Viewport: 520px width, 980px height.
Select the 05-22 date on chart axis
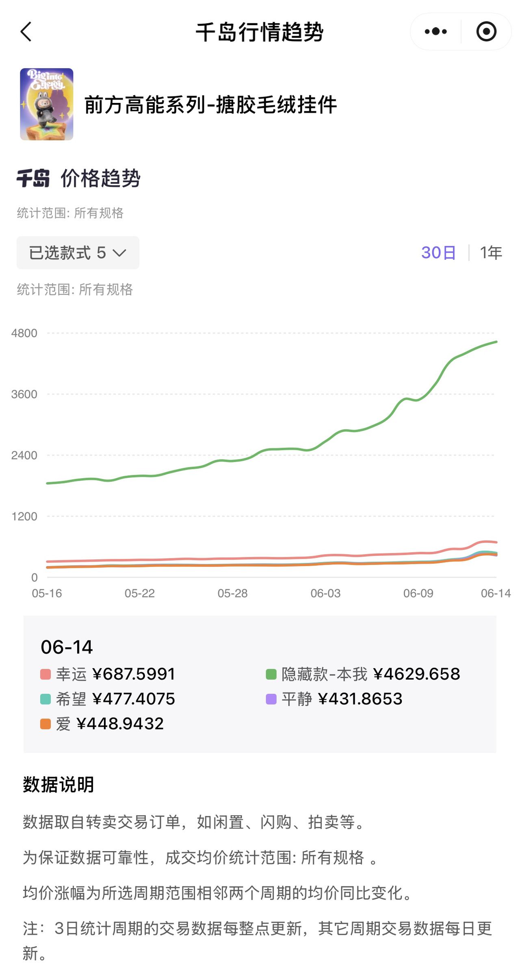[x=140, y=593]
